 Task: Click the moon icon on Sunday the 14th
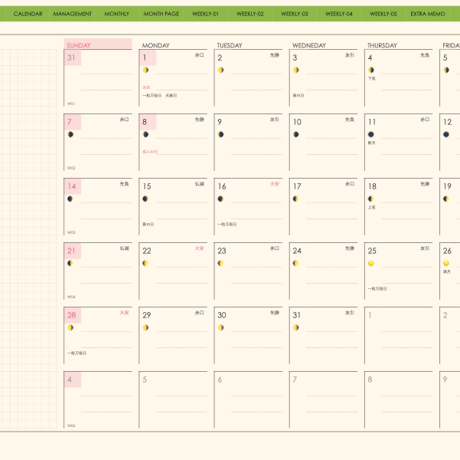pos(70,199)
